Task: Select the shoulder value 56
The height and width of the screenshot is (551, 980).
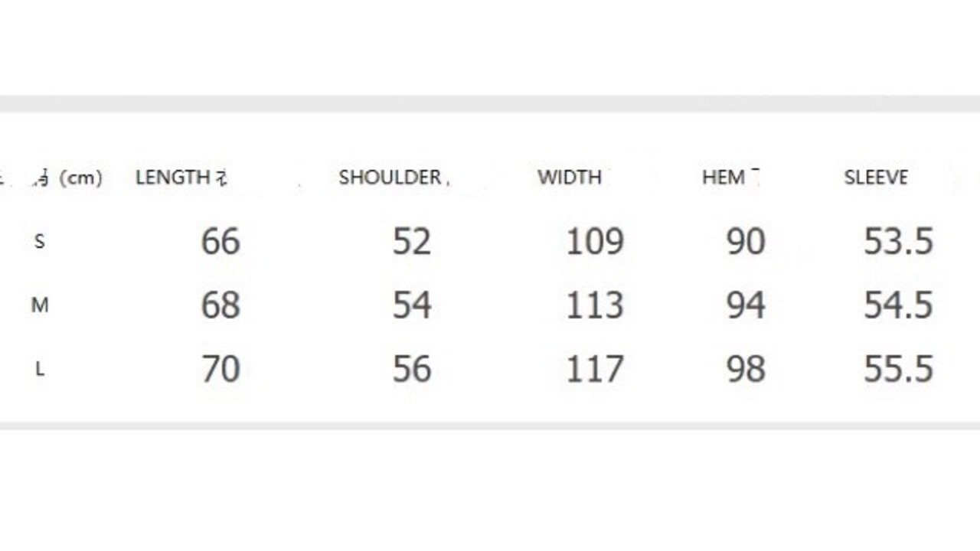Action: 412,369
